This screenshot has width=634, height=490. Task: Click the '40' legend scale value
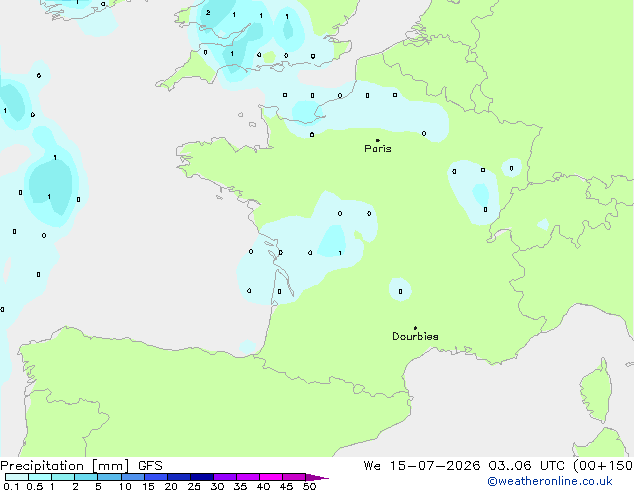263,486
